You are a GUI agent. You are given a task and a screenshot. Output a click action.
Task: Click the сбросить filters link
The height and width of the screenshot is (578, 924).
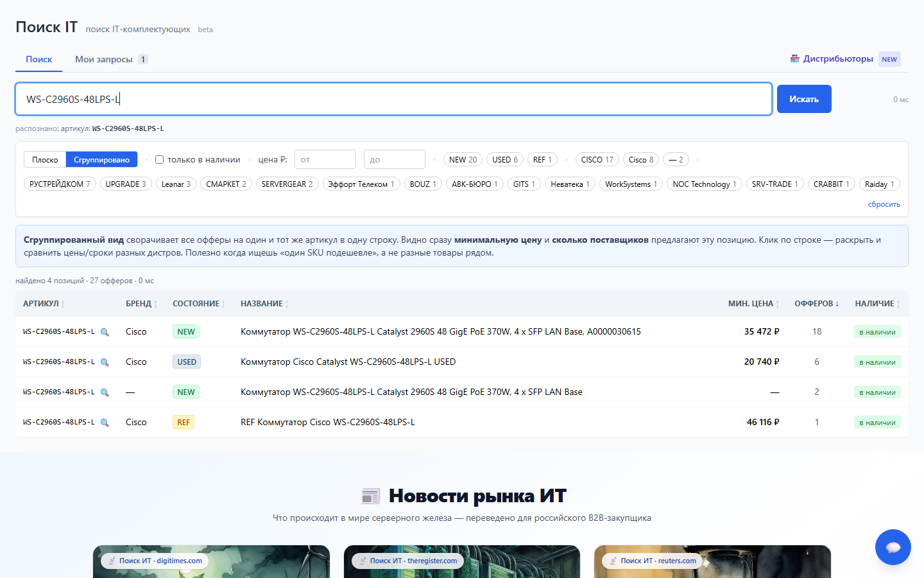click(884, 204)
